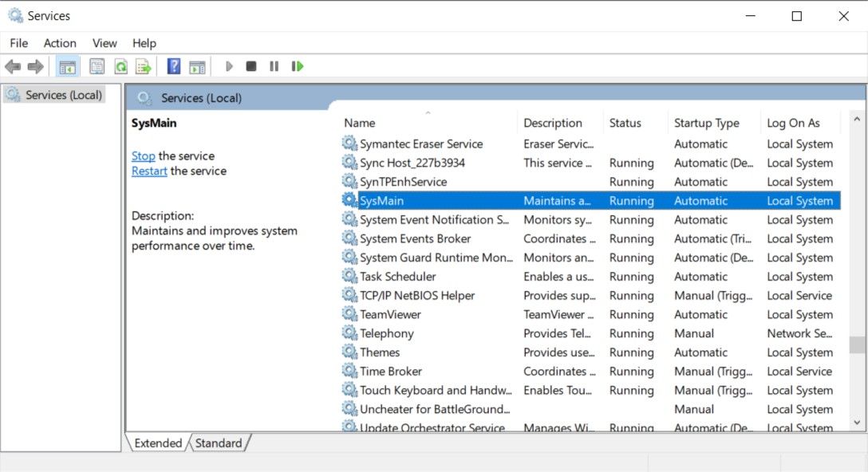Toggle the console tree pane
868x472 pixels.
click(x=67, y=66)
